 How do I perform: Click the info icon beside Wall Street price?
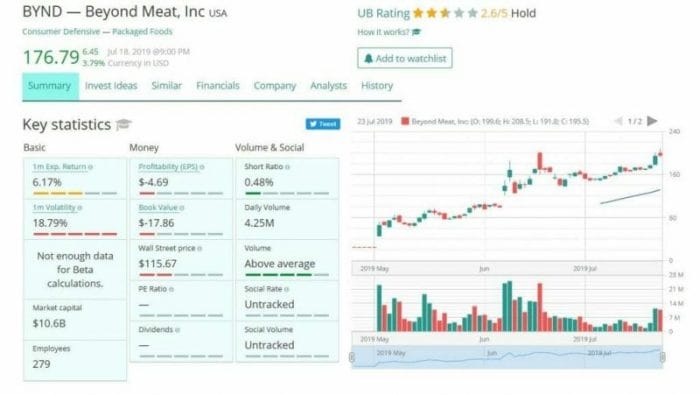200,249
